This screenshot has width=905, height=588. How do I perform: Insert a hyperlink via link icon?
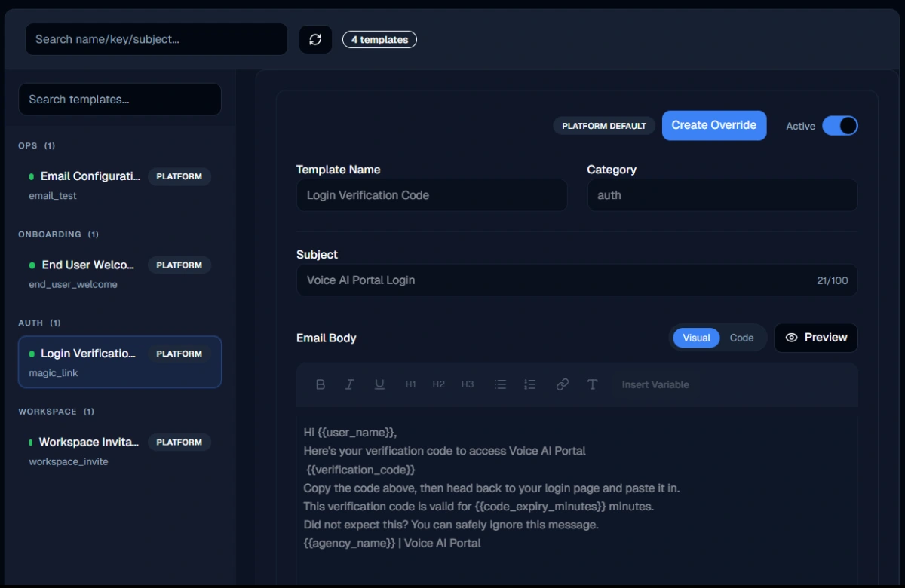click(x=562, y=384)
